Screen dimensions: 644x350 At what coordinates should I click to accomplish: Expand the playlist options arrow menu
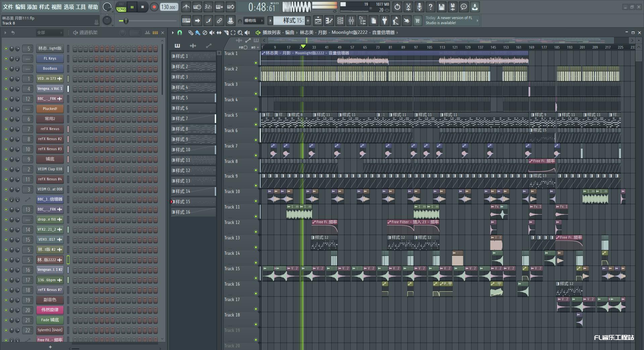click(x=173, y=33)
